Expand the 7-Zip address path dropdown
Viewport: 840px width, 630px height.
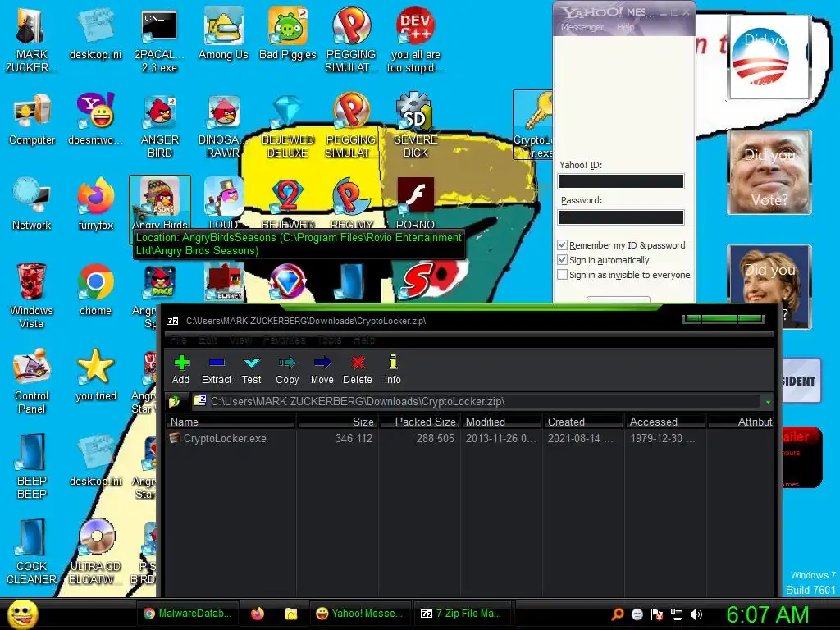point(768,402)
